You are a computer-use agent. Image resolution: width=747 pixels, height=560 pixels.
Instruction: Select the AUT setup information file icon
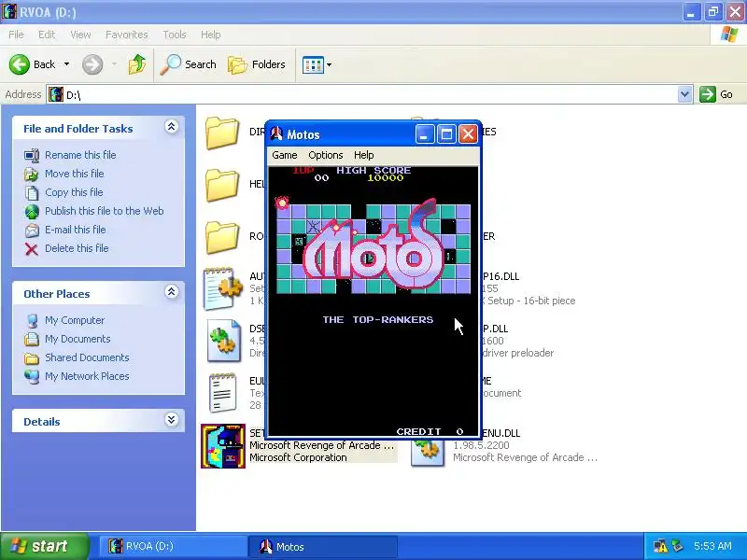[x=222, y=288]
